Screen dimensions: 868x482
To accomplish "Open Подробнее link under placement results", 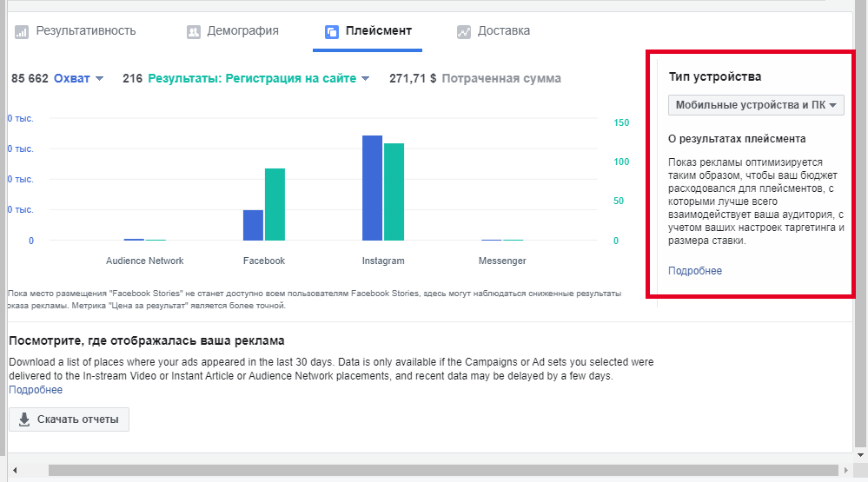I will click(x=694, y=270).
